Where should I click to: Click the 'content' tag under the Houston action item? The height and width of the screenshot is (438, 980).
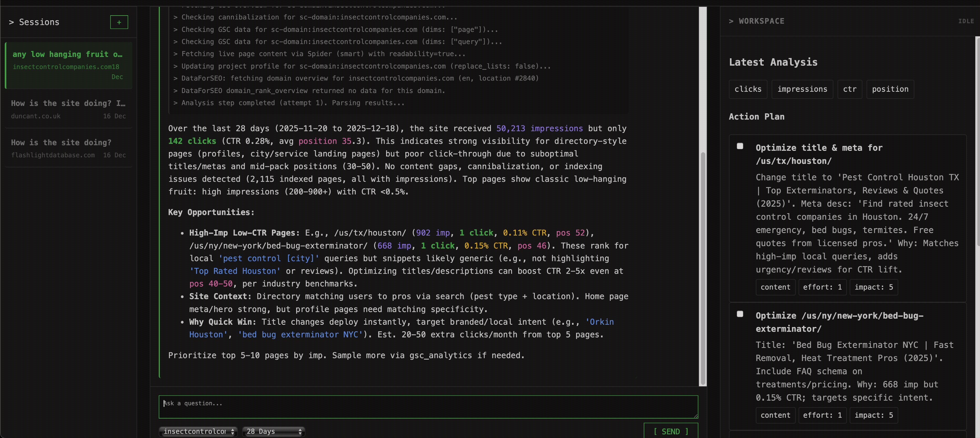775,287
